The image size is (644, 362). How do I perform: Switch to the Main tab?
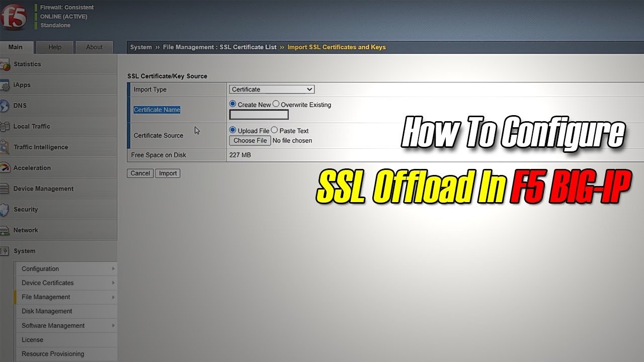[x=16, y=47]
